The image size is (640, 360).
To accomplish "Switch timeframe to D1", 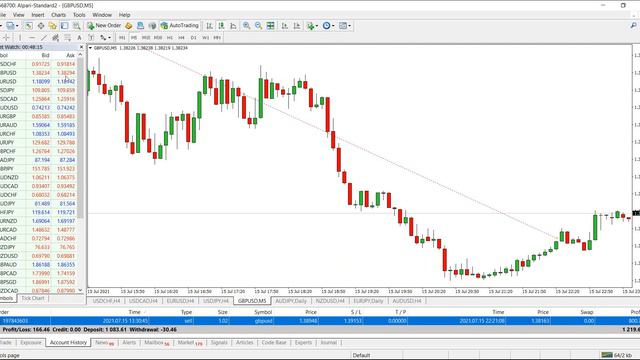I will click(193, 38).
